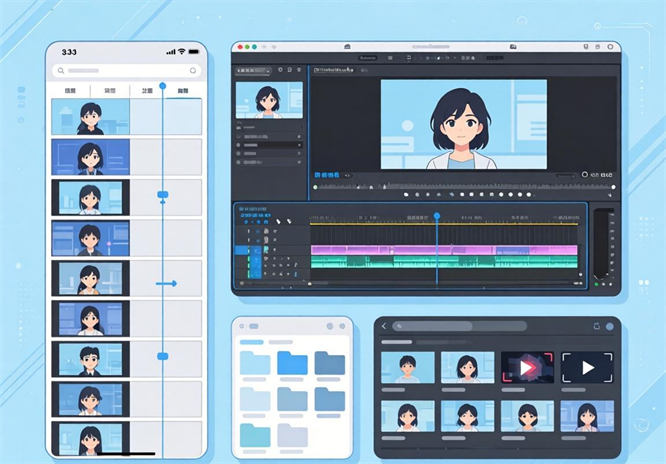Screen dimensions: 666x464
Task: Click the list-view icon in the editor's top toolbar
Action: click(x=390, y=58)
